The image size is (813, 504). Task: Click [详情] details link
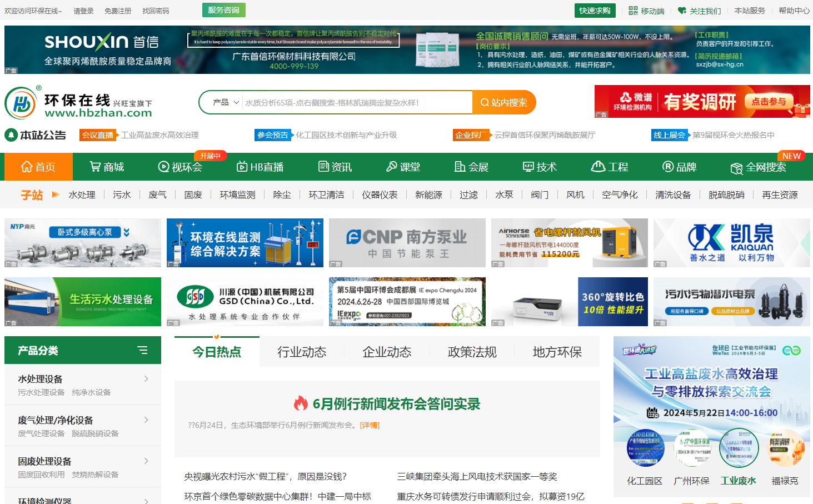[370, 425]
